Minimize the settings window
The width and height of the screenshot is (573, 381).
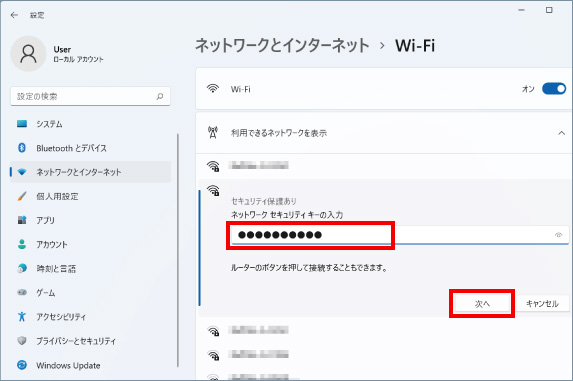521,10
